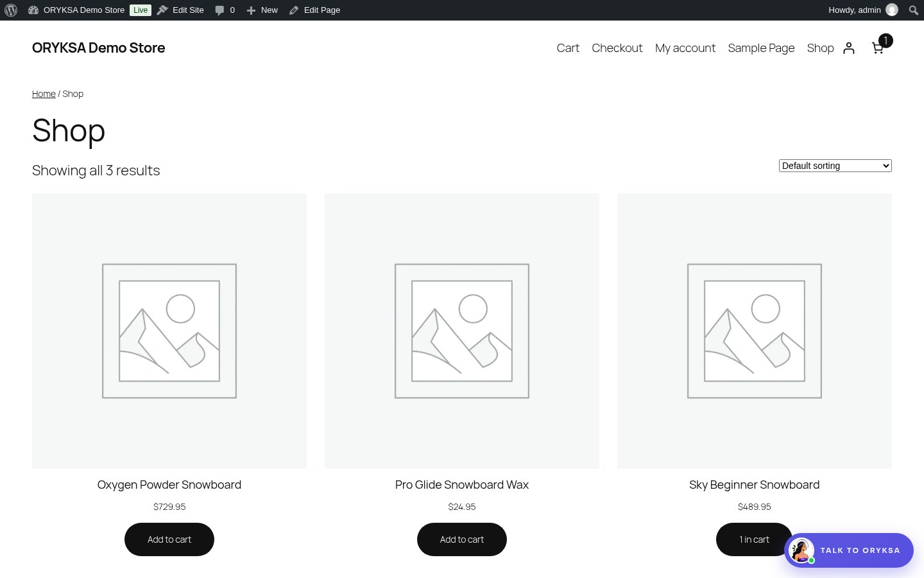Screen dimensions: 924x578
Task: Click the Howdy, admin account menu
Action: (x=863, y=10)
